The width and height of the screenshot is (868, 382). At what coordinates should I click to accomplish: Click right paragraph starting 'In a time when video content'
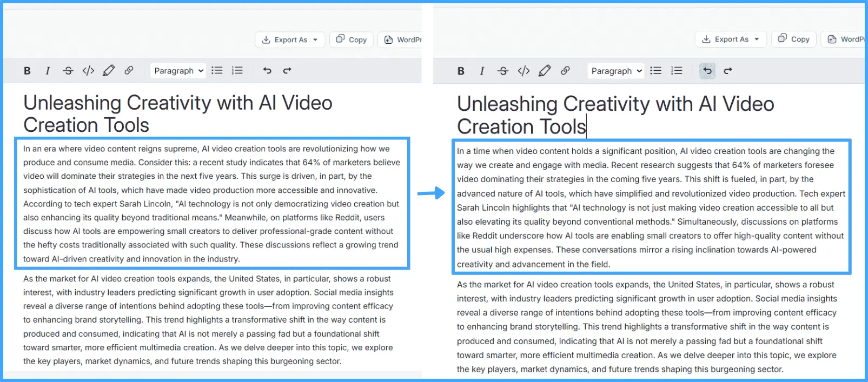(651, 207)
